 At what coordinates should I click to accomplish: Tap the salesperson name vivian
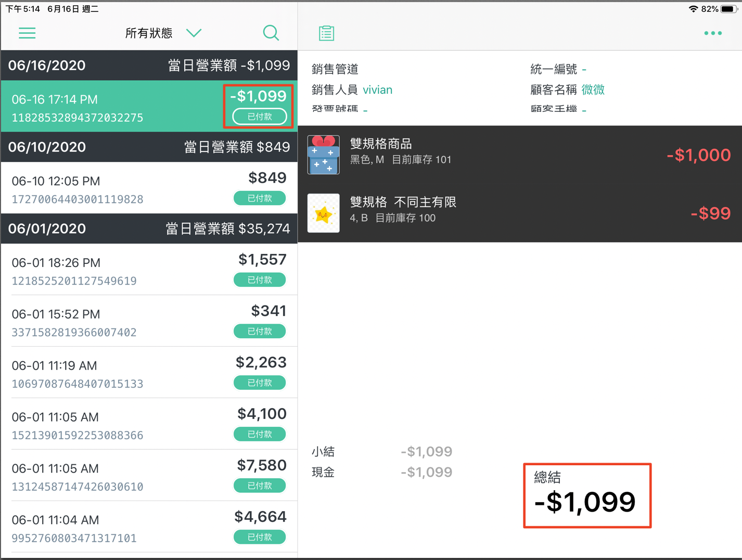[x=377, y=90]
